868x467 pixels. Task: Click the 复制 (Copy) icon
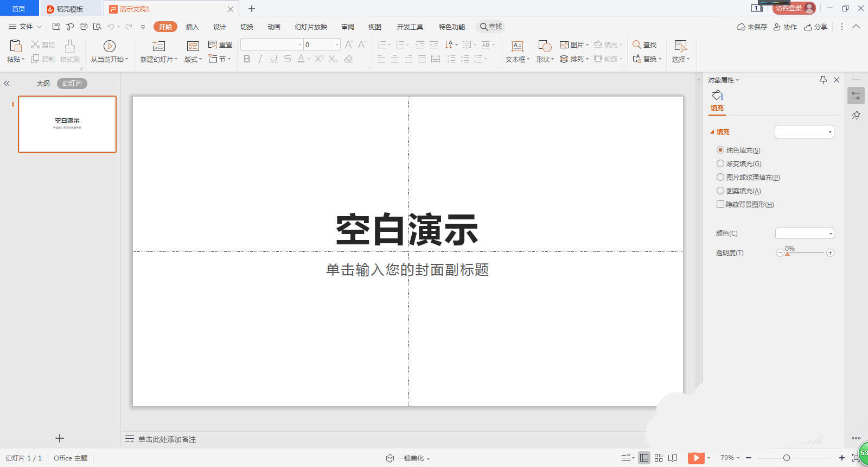point(35,59)
